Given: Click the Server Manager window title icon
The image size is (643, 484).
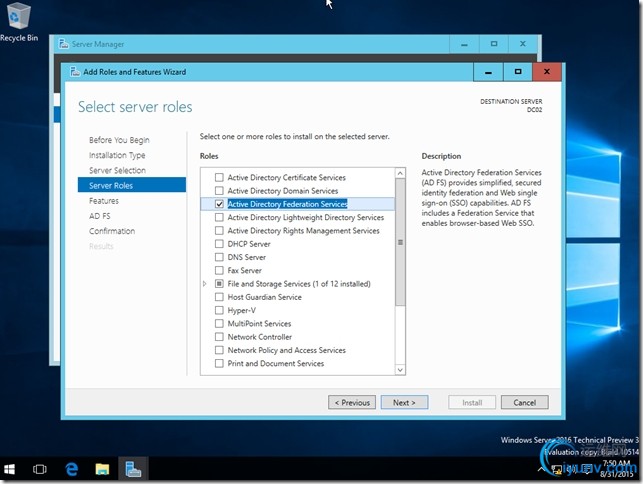Looking at the screenshot, I should (64, 44).
